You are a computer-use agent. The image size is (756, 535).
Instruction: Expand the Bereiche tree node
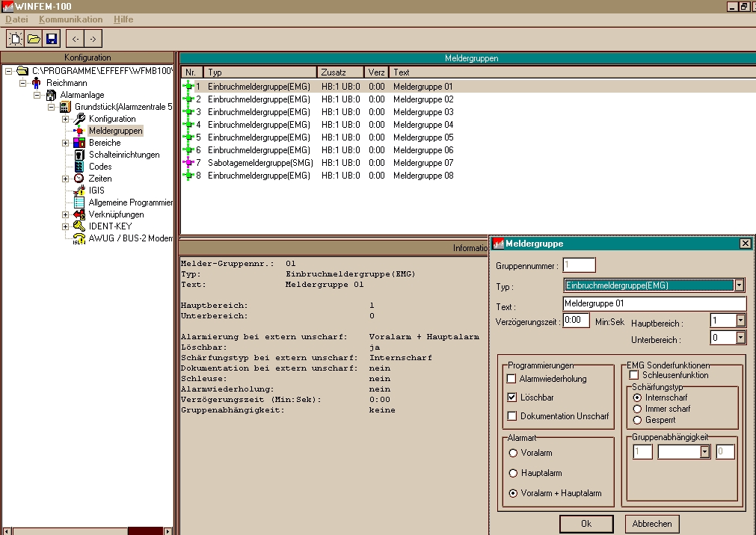pyautogui.click(x=65, y=143)
